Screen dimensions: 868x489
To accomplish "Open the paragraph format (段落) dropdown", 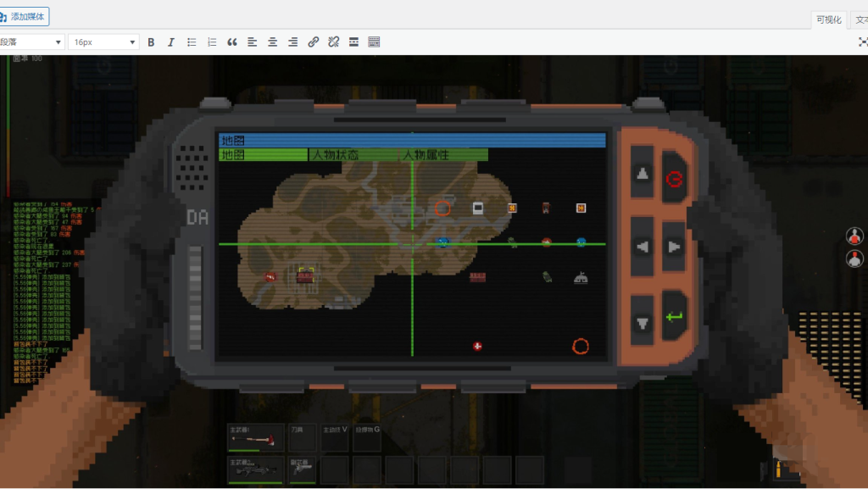I will (x=31, y=42).
